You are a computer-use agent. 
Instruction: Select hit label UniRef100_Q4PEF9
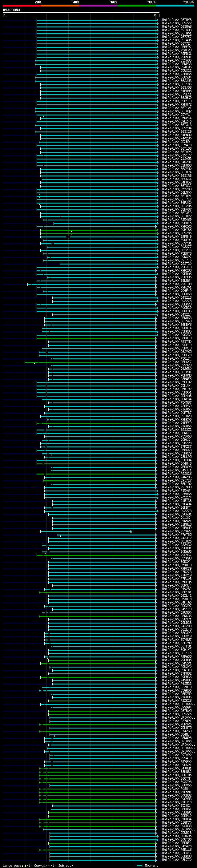click(177, 423)
